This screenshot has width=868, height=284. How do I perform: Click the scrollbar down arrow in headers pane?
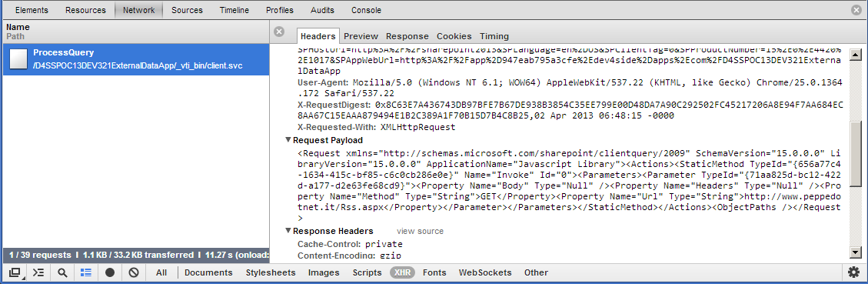tap(856, 253)
